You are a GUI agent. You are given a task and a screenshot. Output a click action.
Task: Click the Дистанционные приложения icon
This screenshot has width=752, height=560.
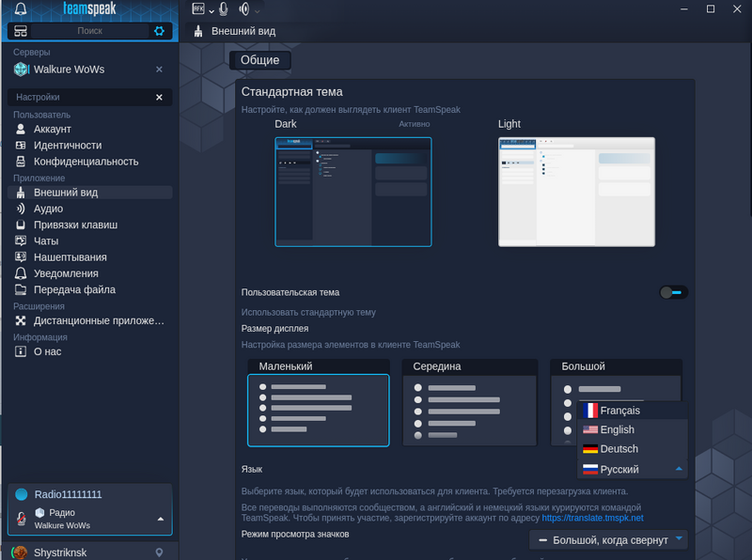(21, 320)
